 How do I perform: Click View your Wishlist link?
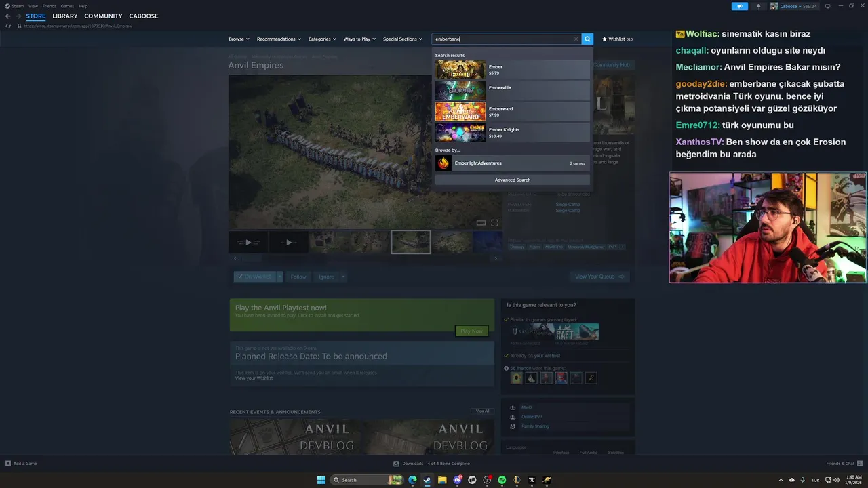pos(254,378)
